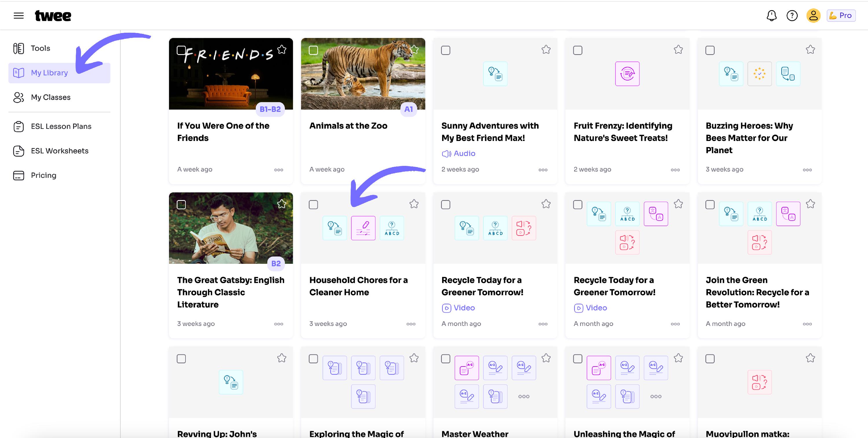Star the Buzzing Heroes lesson

click(x=810, y=50)
